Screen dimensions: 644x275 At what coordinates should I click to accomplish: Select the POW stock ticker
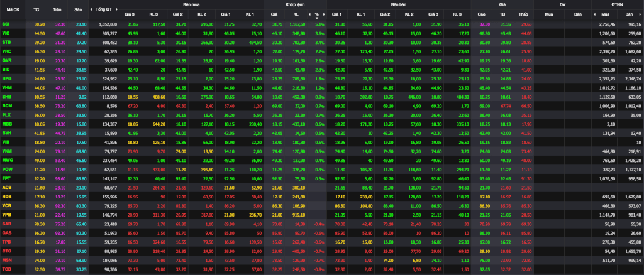(x=6, y=170)
